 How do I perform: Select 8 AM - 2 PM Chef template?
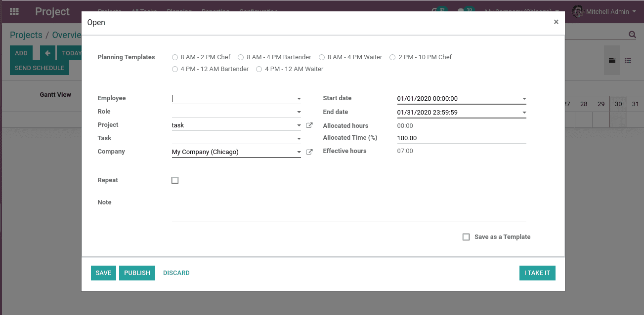point(175,57)
